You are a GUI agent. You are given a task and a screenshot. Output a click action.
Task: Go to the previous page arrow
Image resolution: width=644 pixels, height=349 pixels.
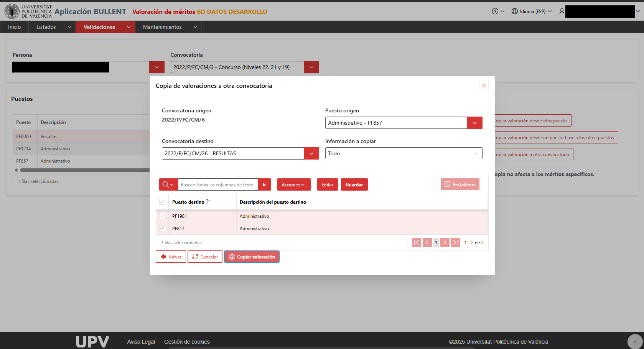[427, 242]
